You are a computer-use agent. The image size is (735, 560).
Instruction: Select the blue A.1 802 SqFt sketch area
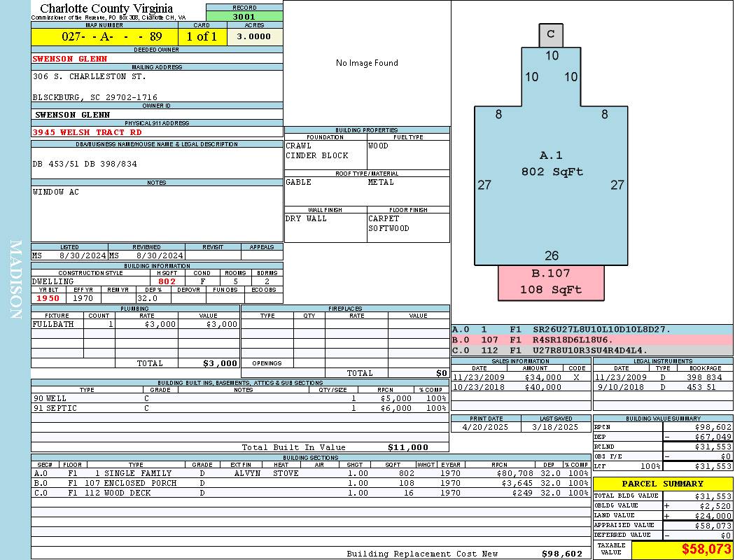[x=552, y=182]
